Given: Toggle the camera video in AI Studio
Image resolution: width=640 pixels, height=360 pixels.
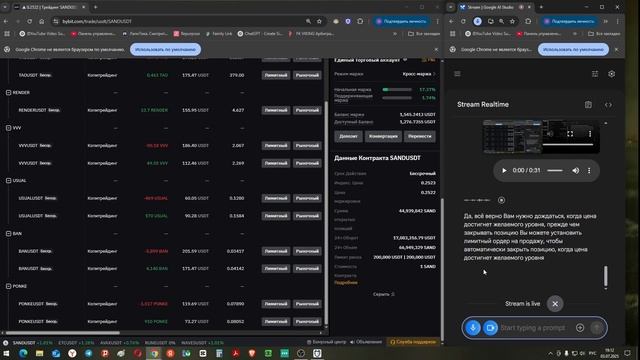Looking at the screenshot, I should pyautogui.click(x=490, y=328).
